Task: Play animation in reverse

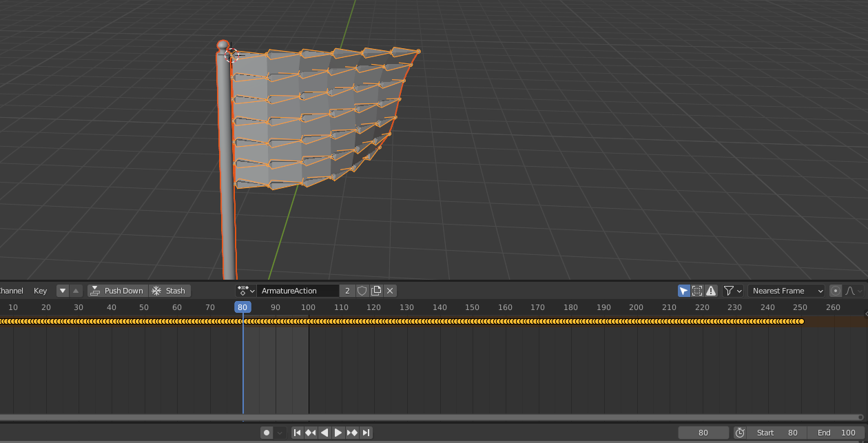Action: coord(324,433)
